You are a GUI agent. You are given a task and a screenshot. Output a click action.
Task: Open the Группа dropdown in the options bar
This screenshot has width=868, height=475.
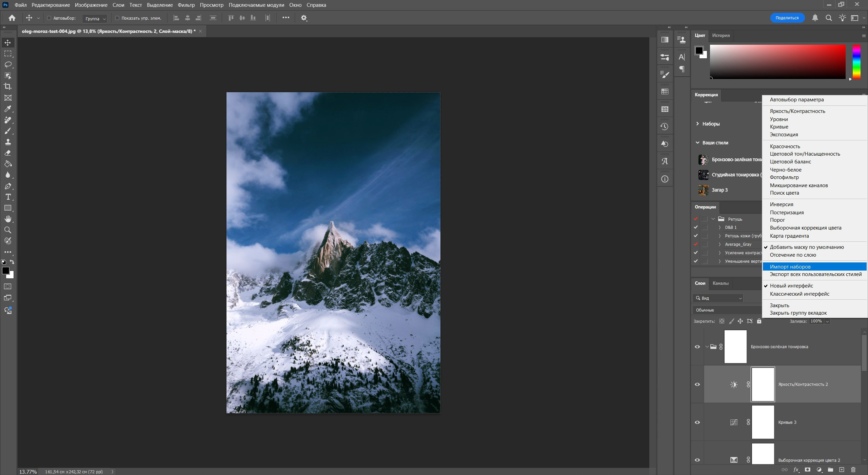pos(94,19)
